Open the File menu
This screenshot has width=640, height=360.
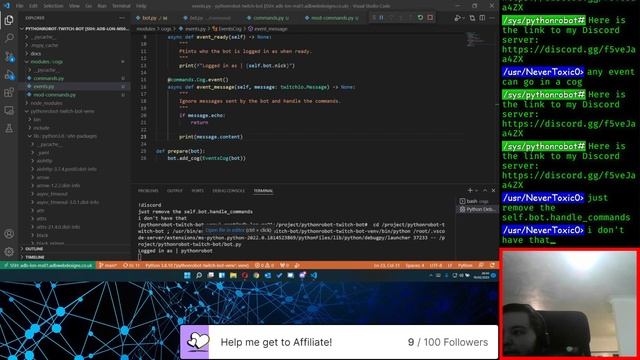tap(20, 6)
